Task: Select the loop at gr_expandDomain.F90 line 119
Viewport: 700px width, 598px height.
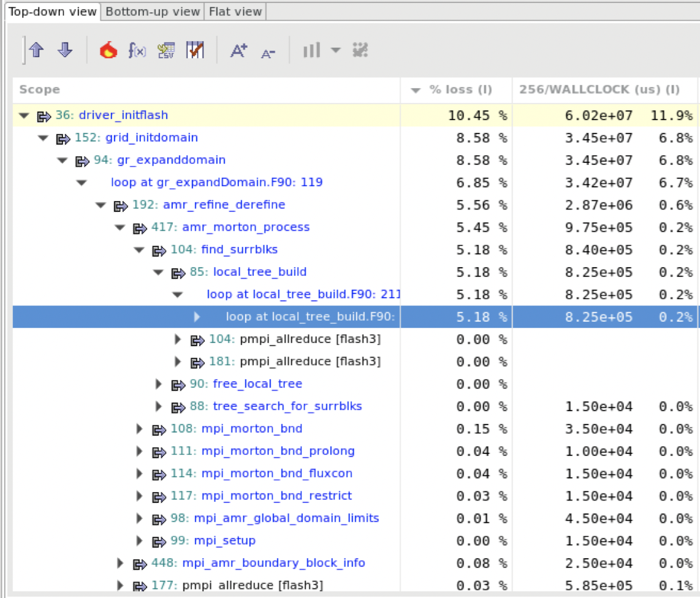Action: tap(216, 183)
